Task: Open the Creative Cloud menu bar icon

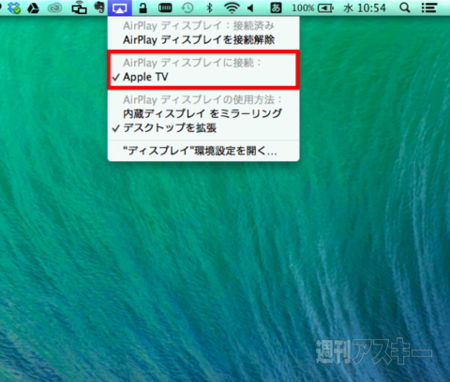Action: coord(55,8)
